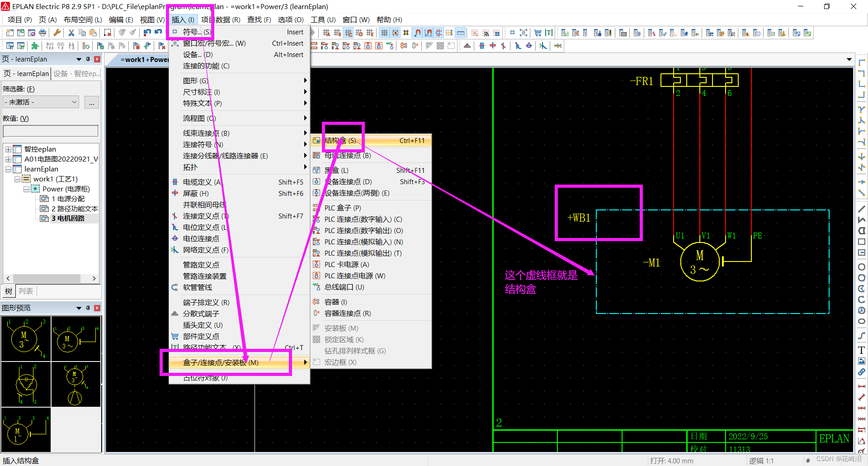Click the cable definition toolbar icon
Viewport: 868px width, 466px height.
482,46
